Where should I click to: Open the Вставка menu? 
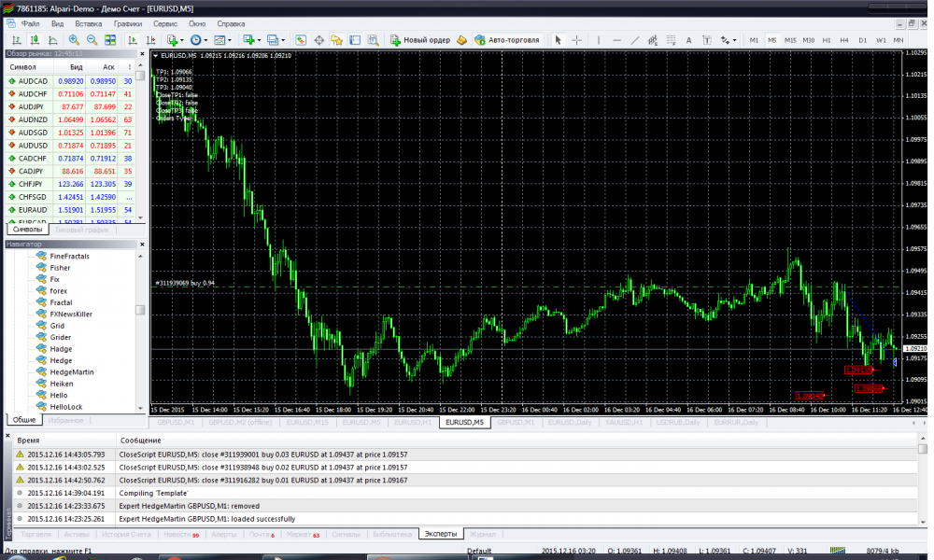88,24
